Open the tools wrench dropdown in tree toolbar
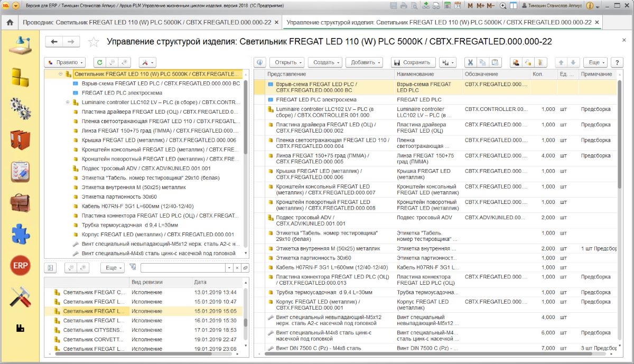Image resolution: width=634 pixels, height=364 pixels. click(147, 62)
